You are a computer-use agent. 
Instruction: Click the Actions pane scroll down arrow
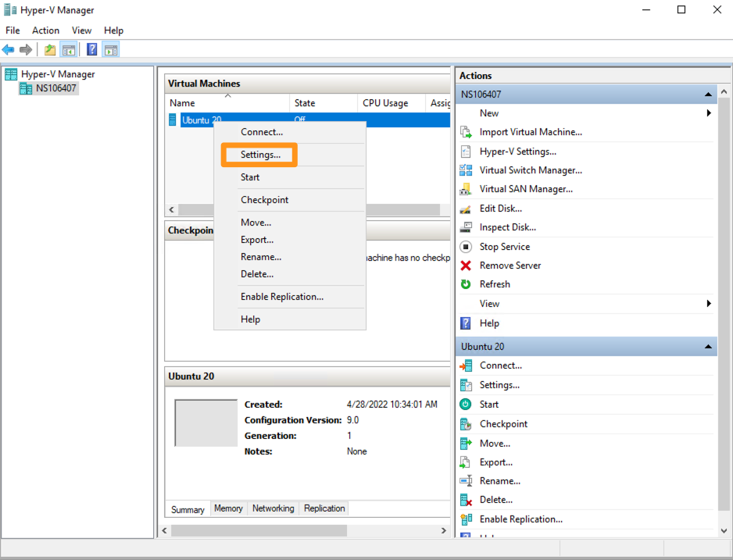(x=724, y=530)
